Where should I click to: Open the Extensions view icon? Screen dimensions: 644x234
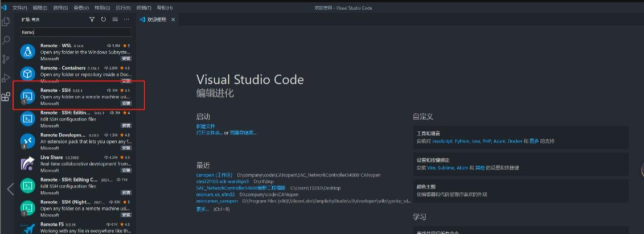pos(6,97)
